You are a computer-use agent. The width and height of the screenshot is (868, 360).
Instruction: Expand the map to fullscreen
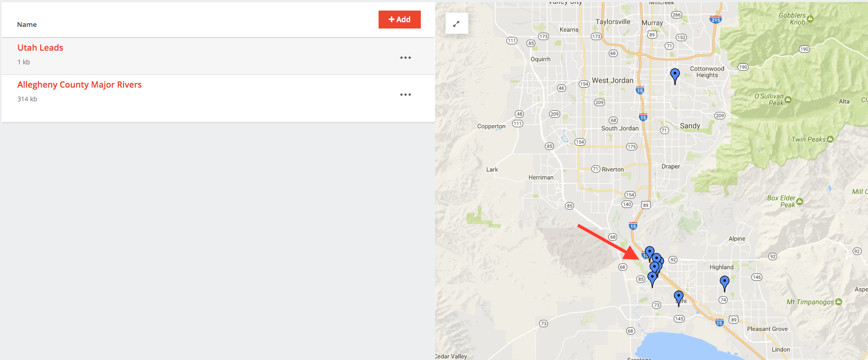click(457, 23)
